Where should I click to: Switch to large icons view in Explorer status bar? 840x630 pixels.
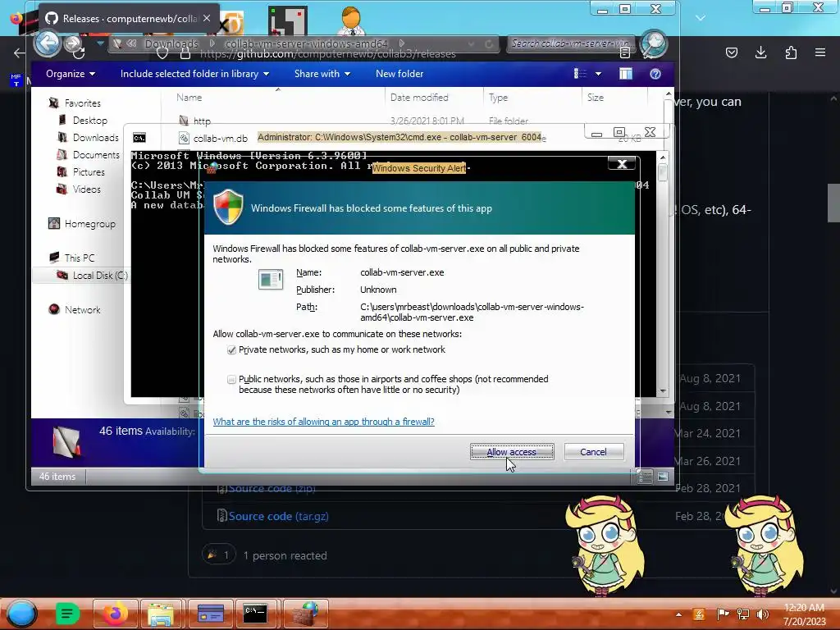pyautogui.click(x=663, y=477)
